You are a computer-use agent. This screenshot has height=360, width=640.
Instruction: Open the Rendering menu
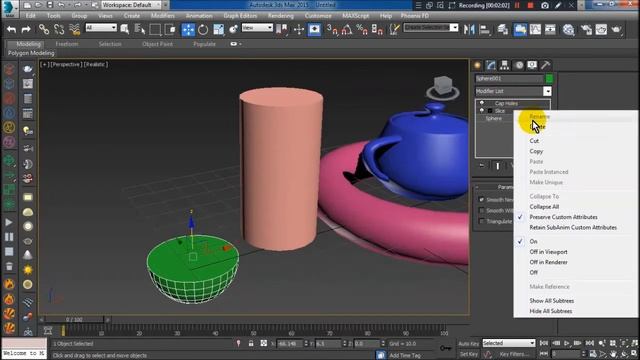280,16
